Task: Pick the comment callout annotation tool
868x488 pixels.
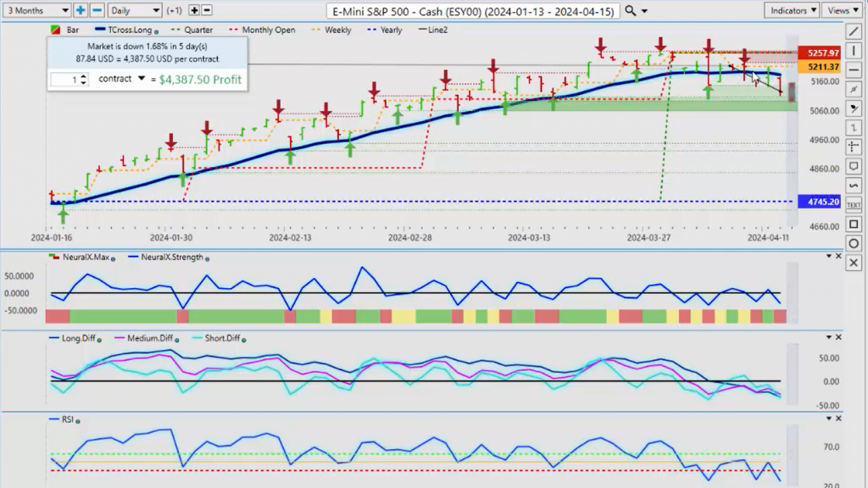Action: click(x=854, y=166)
